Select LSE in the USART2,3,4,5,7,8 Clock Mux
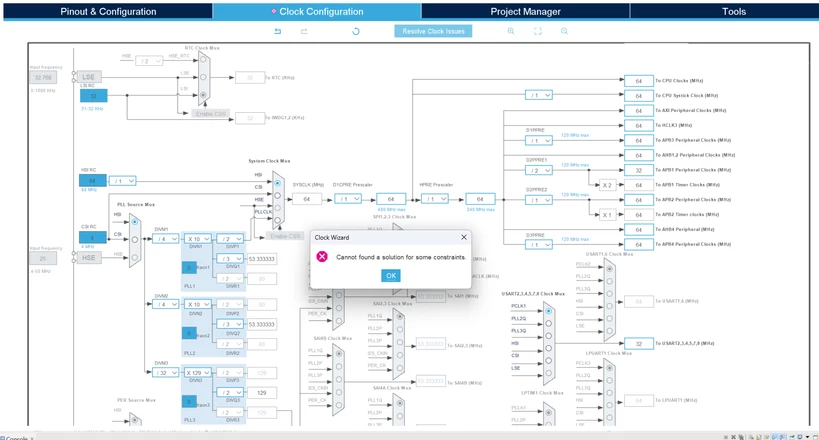Viewport: 819px width, 440px height. coord(548,373)
